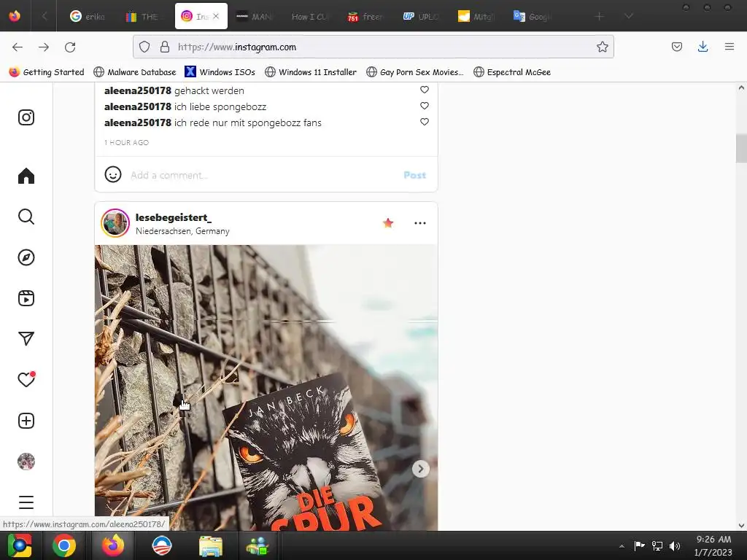The width and height of the screenshot is (747, 560).
Task: Switch to the Google Translate tab
Action: coord(533,16)
